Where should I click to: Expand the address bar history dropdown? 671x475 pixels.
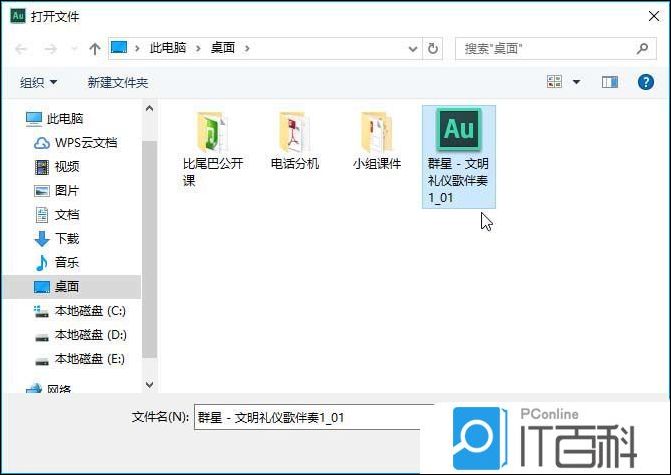click(x=414, y=48)
